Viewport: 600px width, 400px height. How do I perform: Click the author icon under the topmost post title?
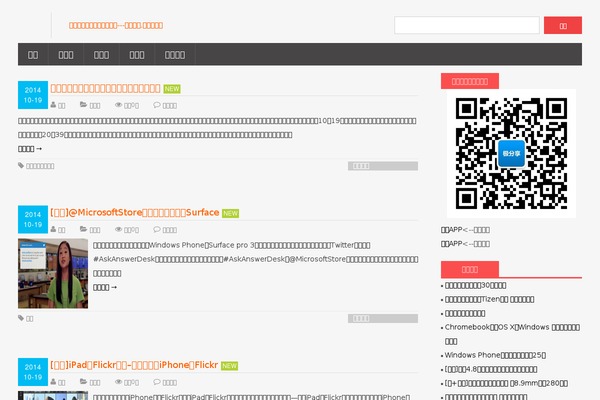click(x=53, y=105)
